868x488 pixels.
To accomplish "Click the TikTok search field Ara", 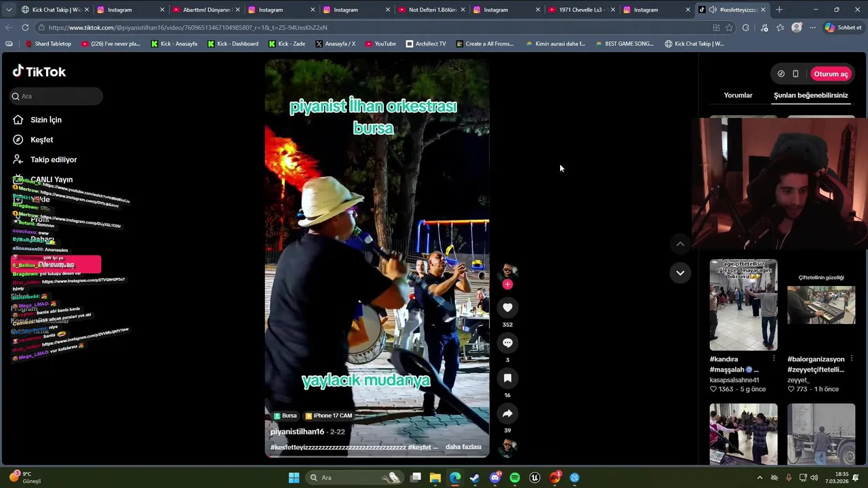I will [x=56, y=96].
